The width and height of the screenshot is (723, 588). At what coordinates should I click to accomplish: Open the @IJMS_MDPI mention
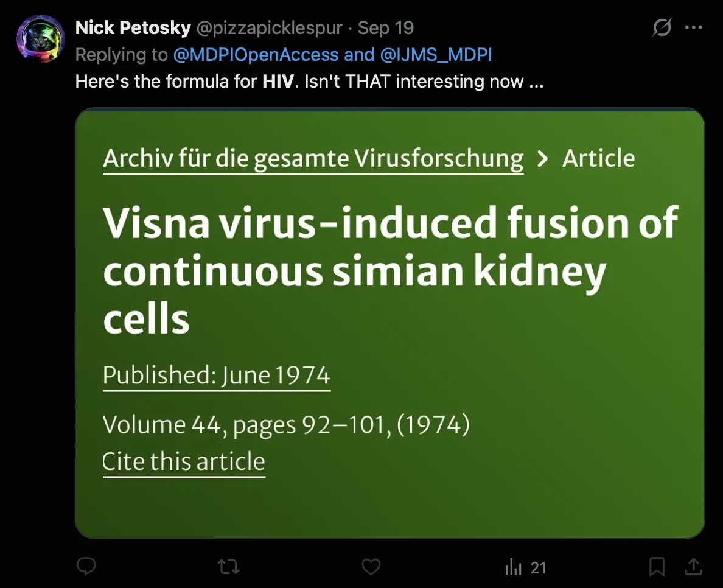436,55
